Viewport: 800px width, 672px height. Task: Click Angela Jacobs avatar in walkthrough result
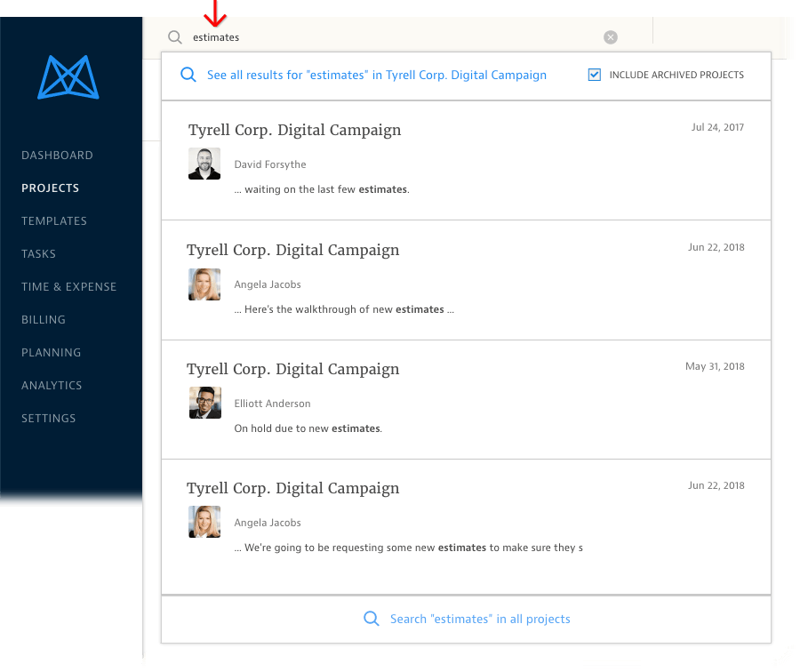[x=204, y=284]
